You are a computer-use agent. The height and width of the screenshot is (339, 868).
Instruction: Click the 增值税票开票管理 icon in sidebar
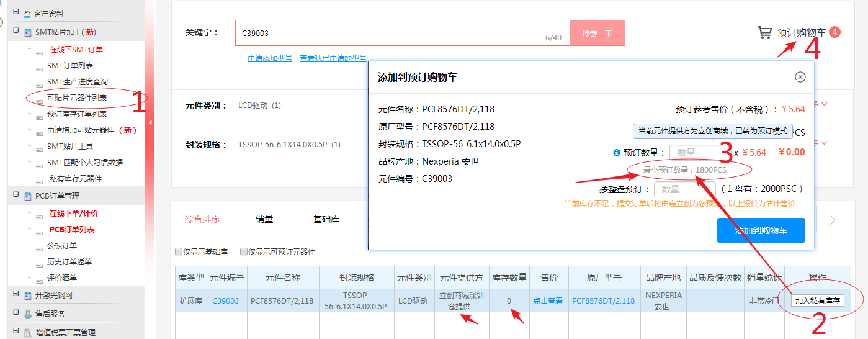point(27,333)
